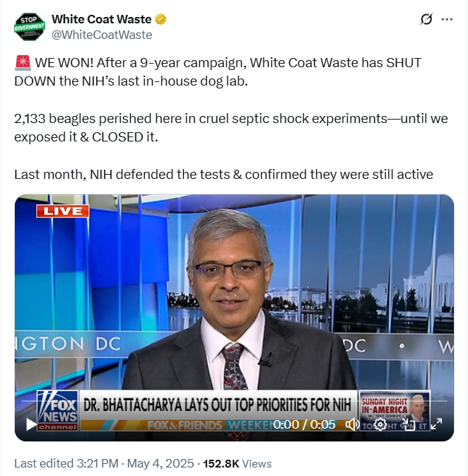Image resolution: width=468 pixels, height=476 pixels.
Task: Play the video with the play button
Action: pos(31,424)
